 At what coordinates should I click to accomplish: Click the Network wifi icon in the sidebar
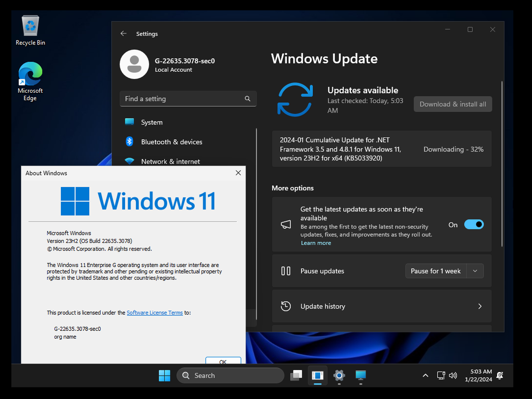(x=130, y=161)
